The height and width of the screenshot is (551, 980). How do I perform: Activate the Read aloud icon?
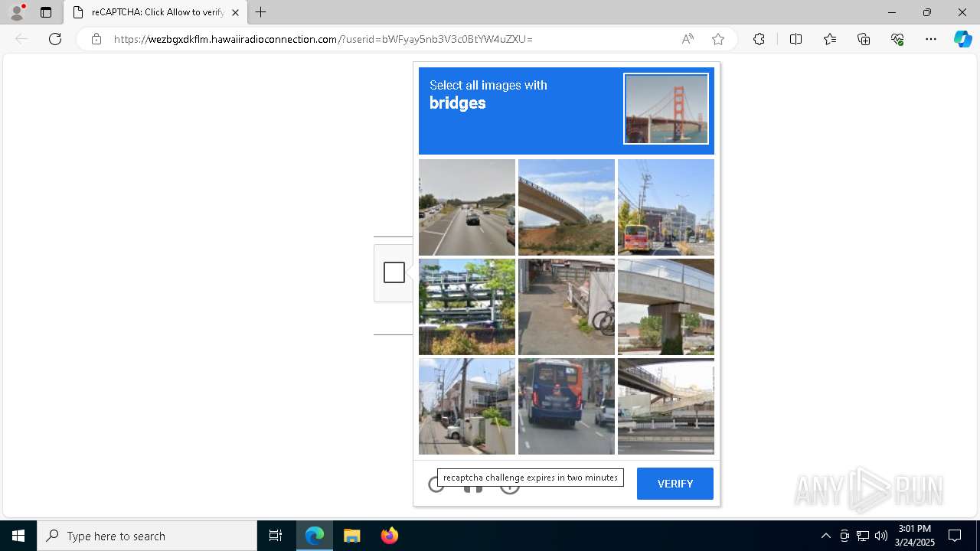[x=688, y=39]
